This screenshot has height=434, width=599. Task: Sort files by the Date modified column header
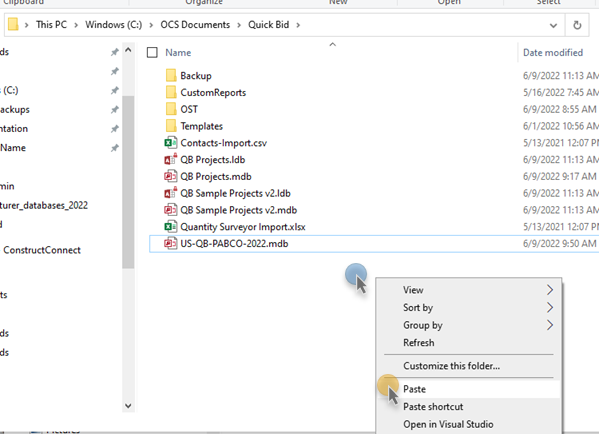click(553, 53)
